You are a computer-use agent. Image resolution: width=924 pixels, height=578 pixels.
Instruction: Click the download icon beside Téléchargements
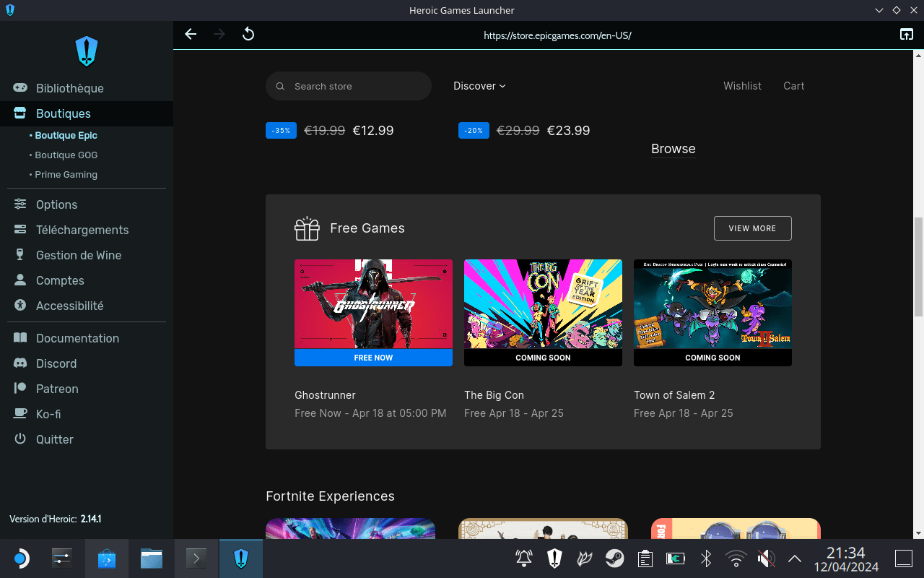point(20,230)
